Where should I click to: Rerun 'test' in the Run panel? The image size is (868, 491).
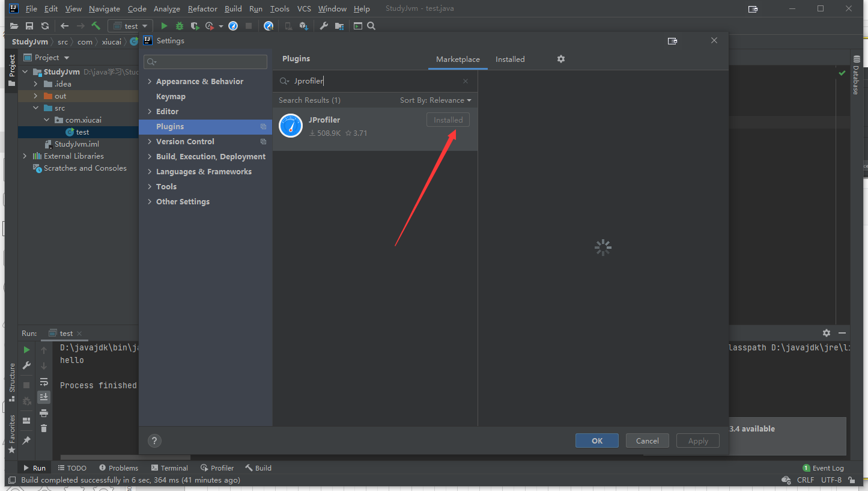coord(26,350)
